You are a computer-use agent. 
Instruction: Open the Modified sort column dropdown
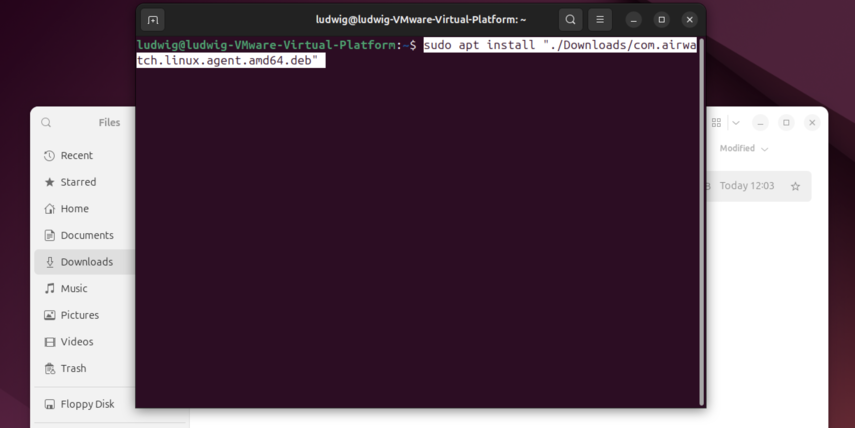pyautogui.click(x=744, y=148)
